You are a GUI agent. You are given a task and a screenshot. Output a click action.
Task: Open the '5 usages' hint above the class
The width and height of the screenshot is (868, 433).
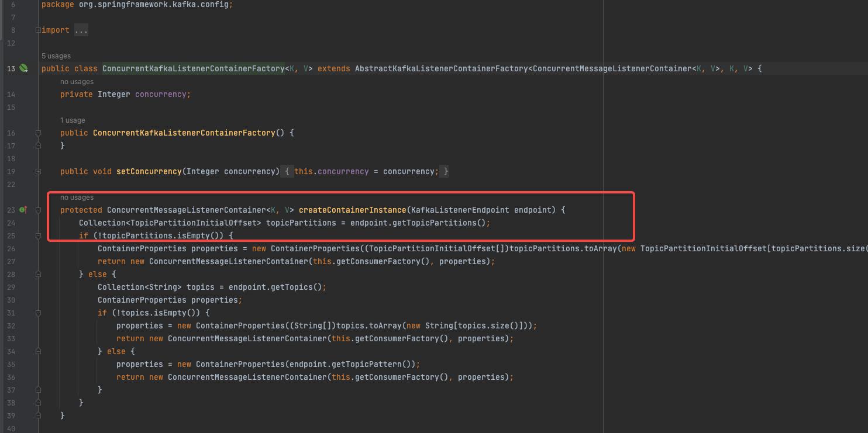[x=56, y=56]
